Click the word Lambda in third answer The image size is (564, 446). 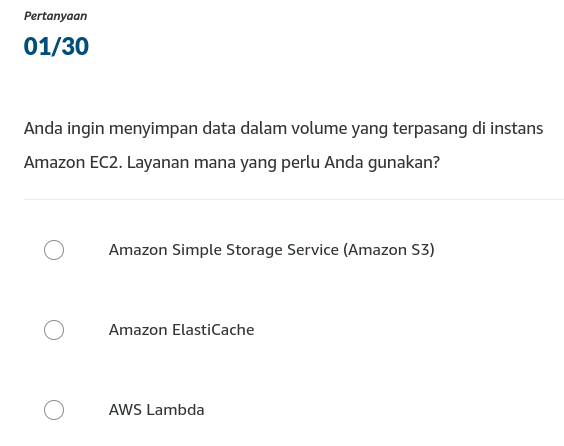coord(176,410)
